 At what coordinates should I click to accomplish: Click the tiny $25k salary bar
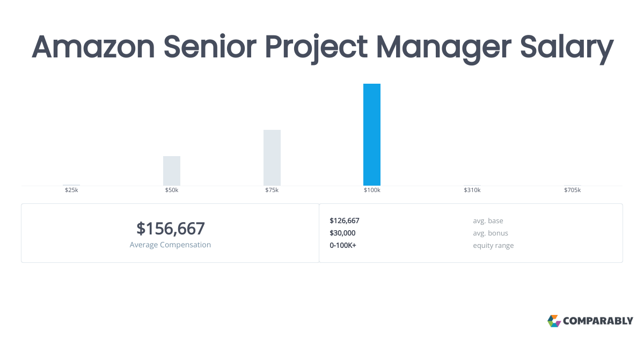tap(71, 185)
